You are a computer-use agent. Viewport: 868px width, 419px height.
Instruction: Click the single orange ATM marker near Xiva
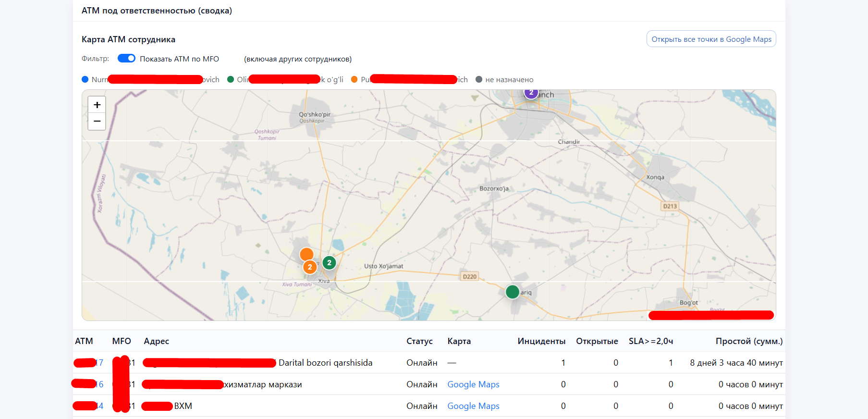(306, 254)
